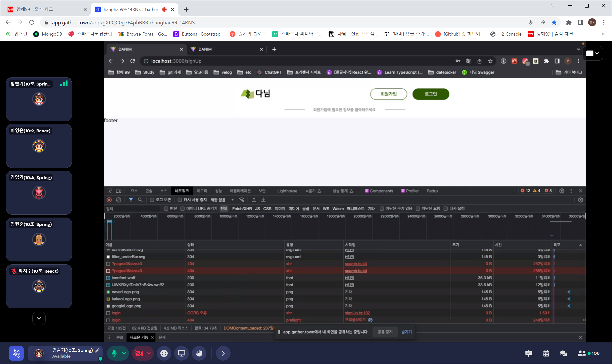Edit name with the pencil icon

98,350
